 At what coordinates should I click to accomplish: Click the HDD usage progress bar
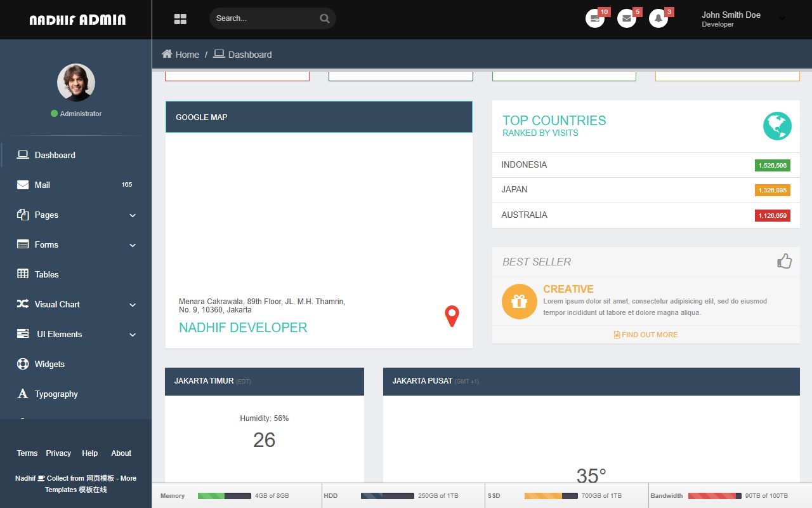388,496
